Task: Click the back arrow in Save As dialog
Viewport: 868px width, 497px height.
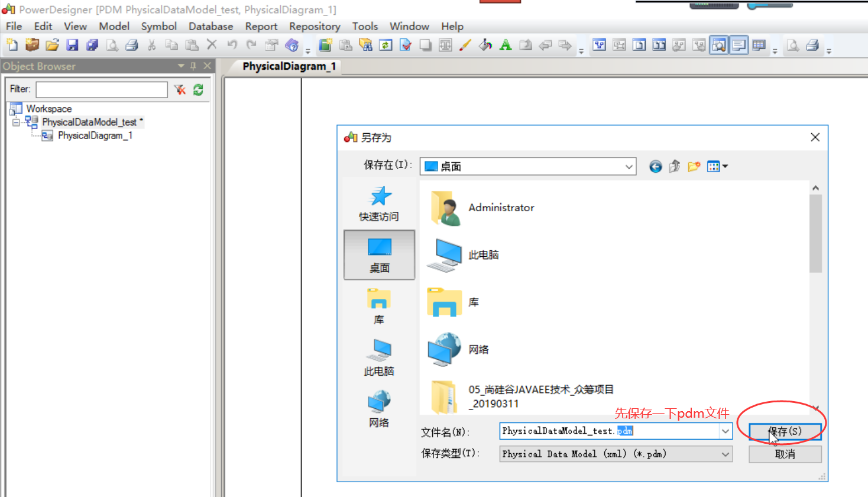Action: coord(655,167)
